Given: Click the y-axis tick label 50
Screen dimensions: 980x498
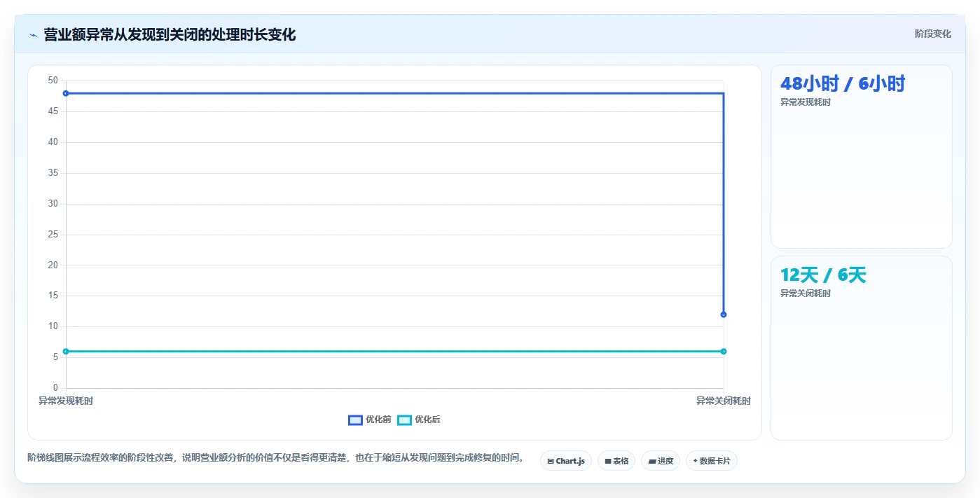Looking at the screenshot, I should point(53,81).
